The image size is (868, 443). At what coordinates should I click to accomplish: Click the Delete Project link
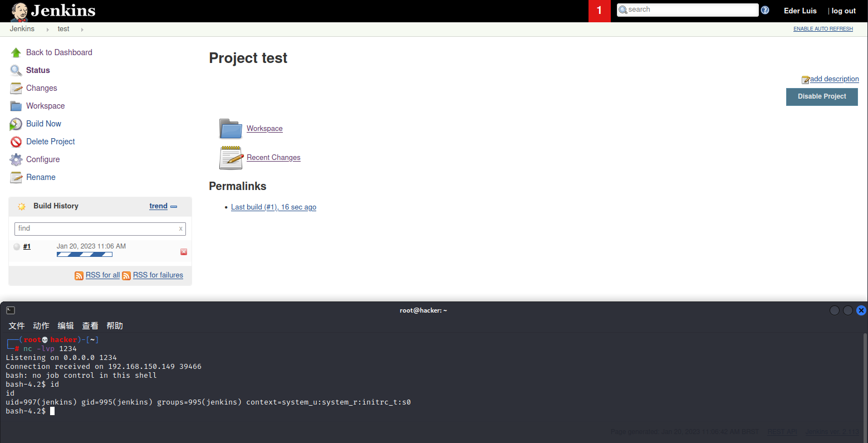coord(50,142)
